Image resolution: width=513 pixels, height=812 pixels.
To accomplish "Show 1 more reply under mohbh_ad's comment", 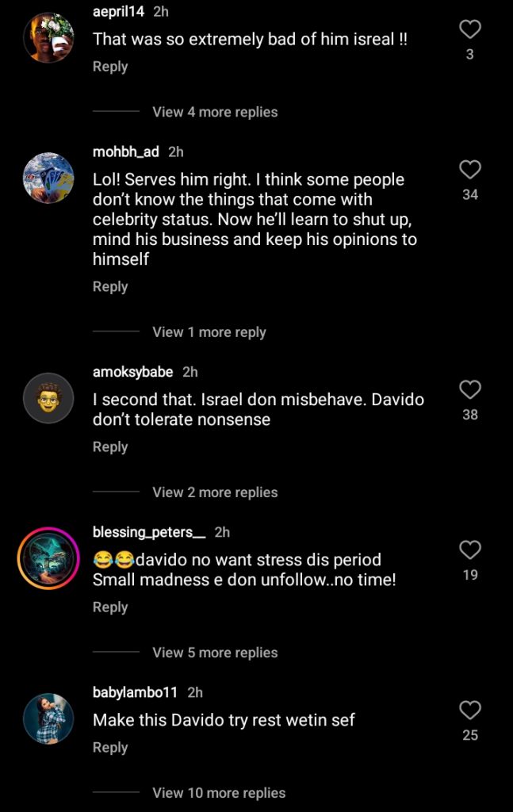I will pyautogui.click(x=209, y=332).
